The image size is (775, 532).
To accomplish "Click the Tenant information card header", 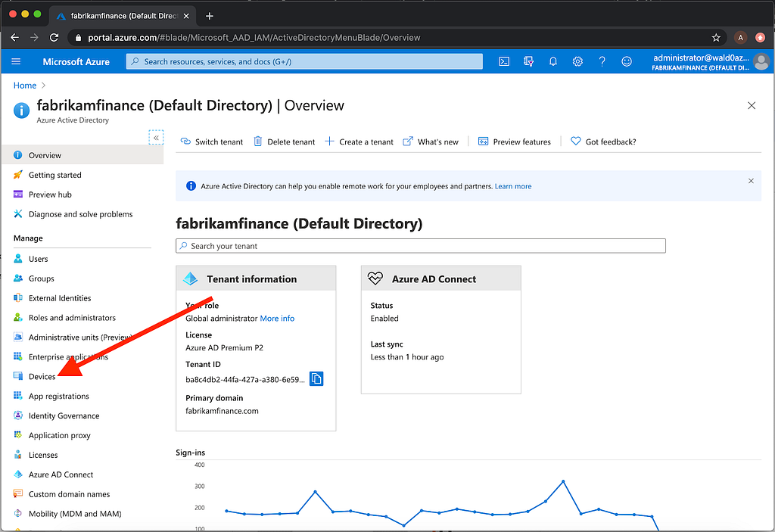I will pyautogui.click(x=256, y=278).
